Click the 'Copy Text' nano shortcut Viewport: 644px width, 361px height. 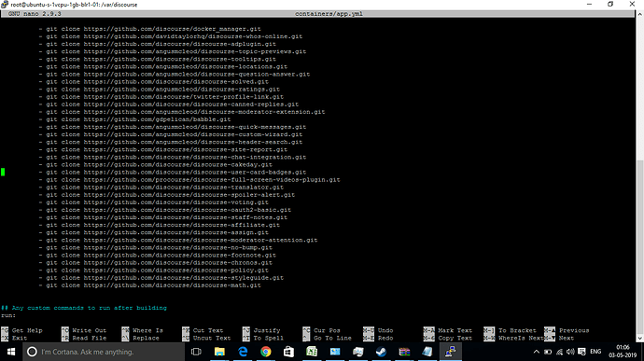448,338
